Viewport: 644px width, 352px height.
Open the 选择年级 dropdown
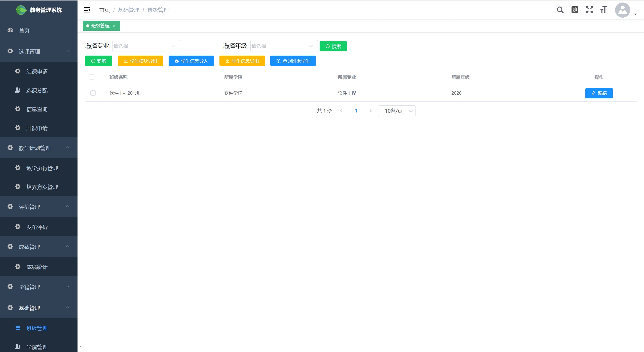(x=284, y=46)
